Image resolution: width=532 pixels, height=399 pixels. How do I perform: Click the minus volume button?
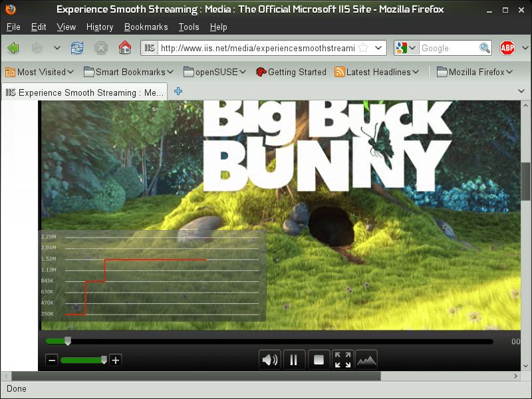click(52, 360)
